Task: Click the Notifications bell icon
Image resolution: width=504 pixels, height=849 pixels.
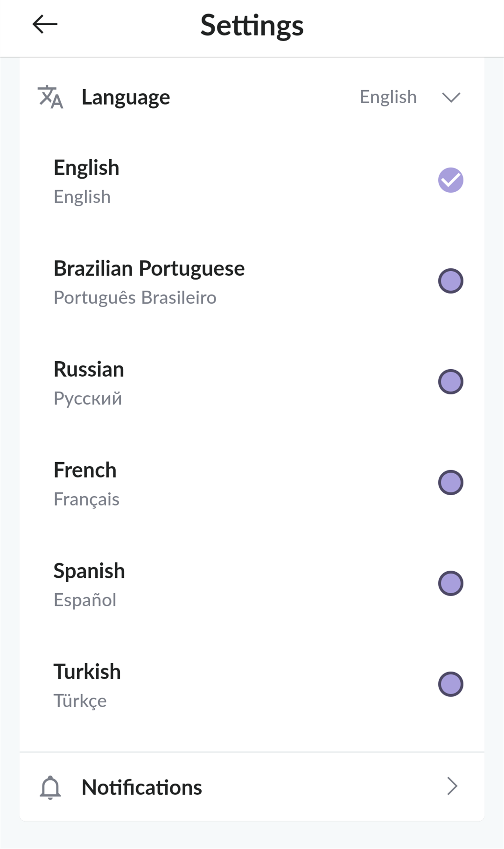Action: pos(50,787)
